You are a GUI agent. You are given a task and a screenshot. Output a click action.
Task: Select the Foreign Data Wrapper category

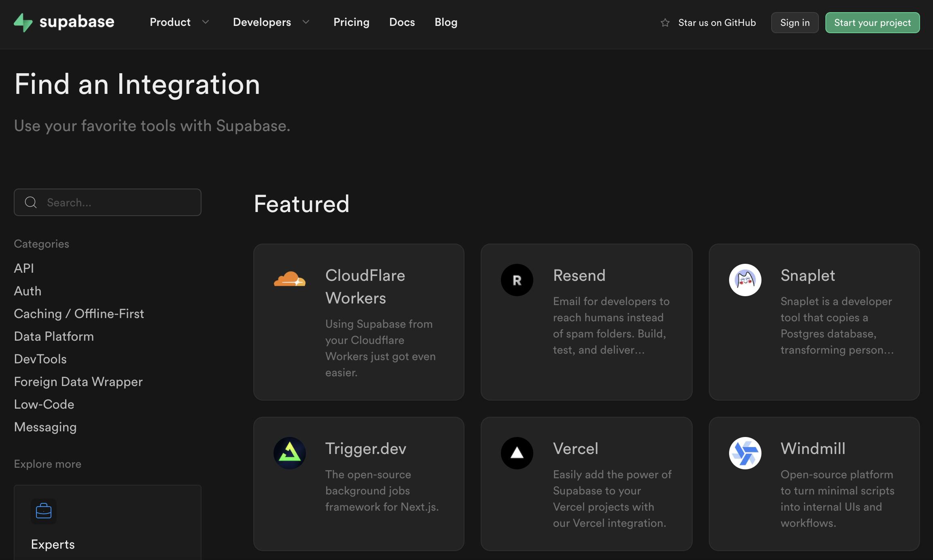pos(78,382)
